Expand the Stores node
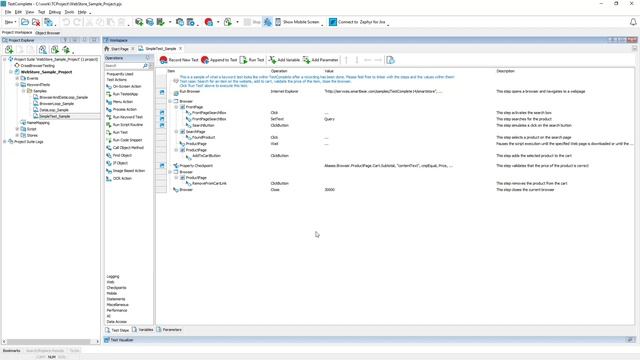Image resolution: width=640 pixels, height=360 pixels. coord(17,135)
